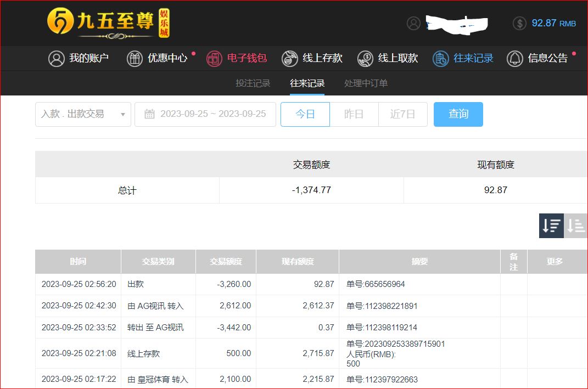Switch to the 处理中订单 tab
This screenshot has height=389, width=588.
pos(366,83)
